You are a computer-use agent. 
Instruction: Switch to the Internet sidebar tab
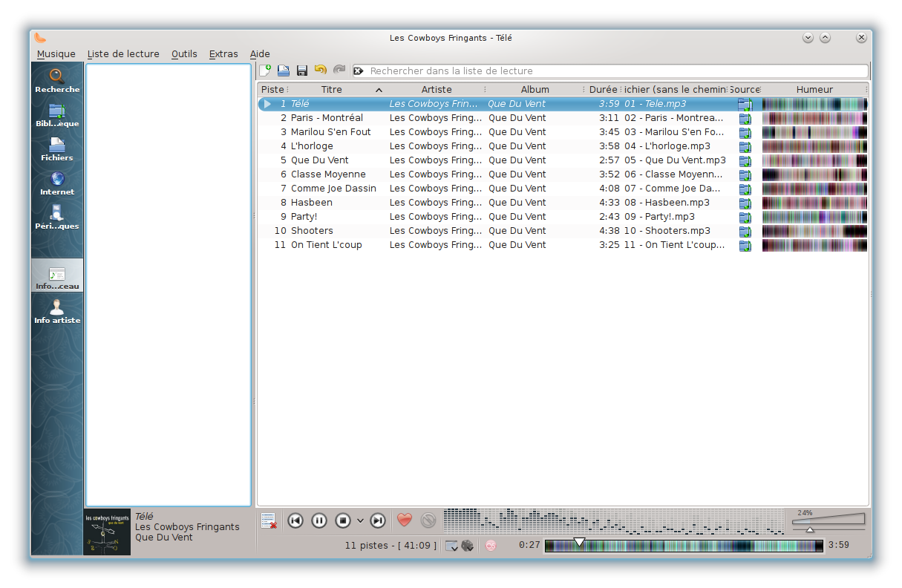click(57, 183)
